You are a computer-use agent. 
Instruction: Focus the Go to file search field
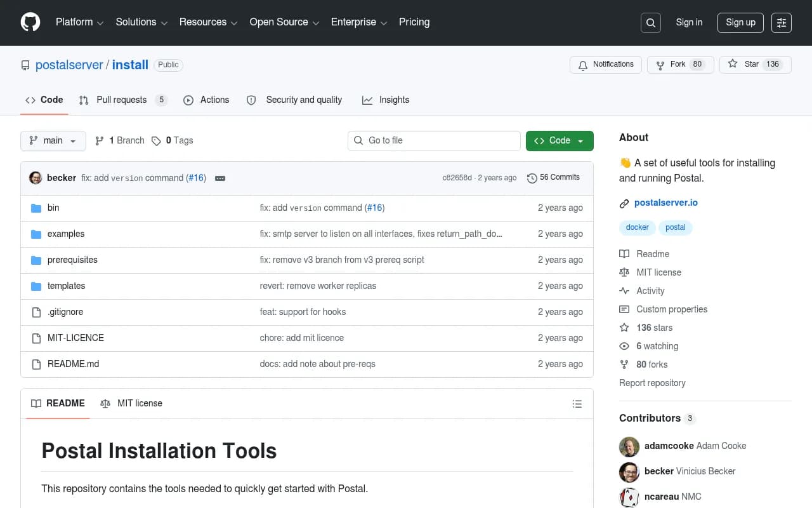pyautogui.click(x=434, y=141)
